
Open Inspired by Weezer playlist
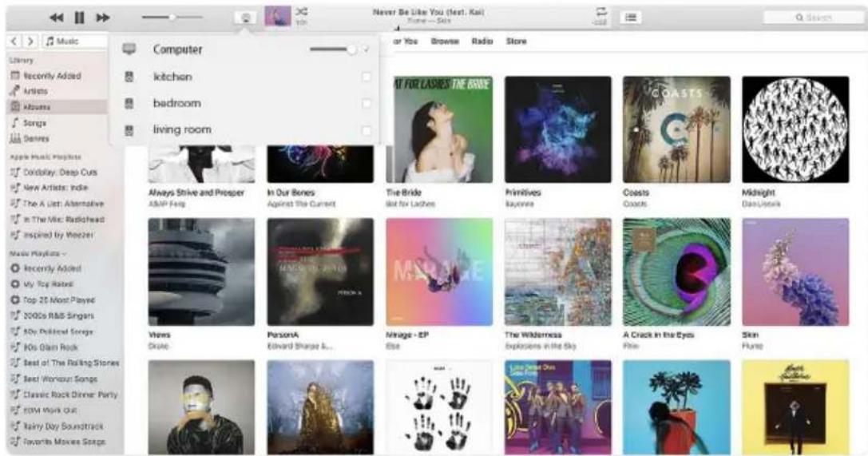point(57,235)
